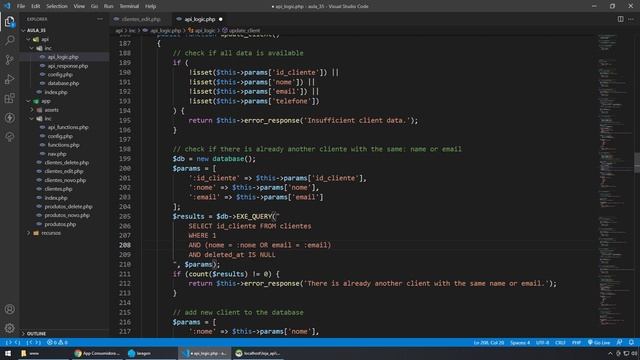640x360 pixels.
Task: Open produtos_novo.php in Explorer
Action: point(67,215)
